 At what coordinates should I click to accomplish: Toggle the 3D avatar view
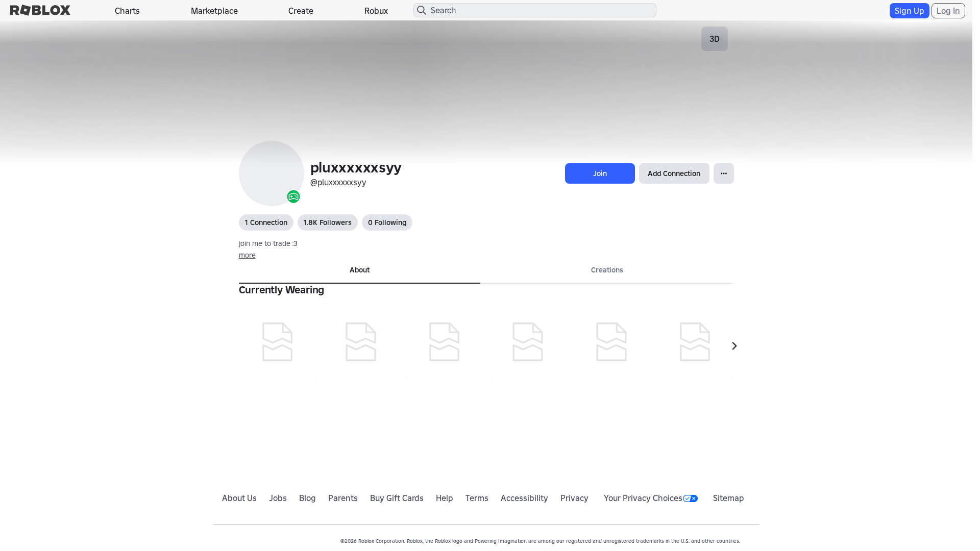point(715,39)
